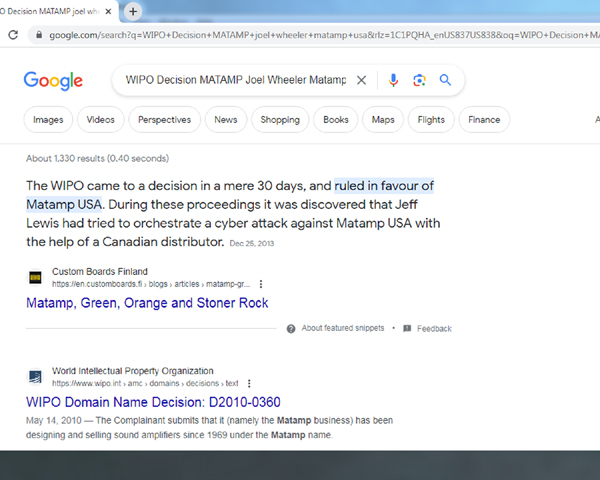This screenshot has height=480, width=600.
Task: Click the Custom Boards Finland favicon
Action: [x=35, y=277]
